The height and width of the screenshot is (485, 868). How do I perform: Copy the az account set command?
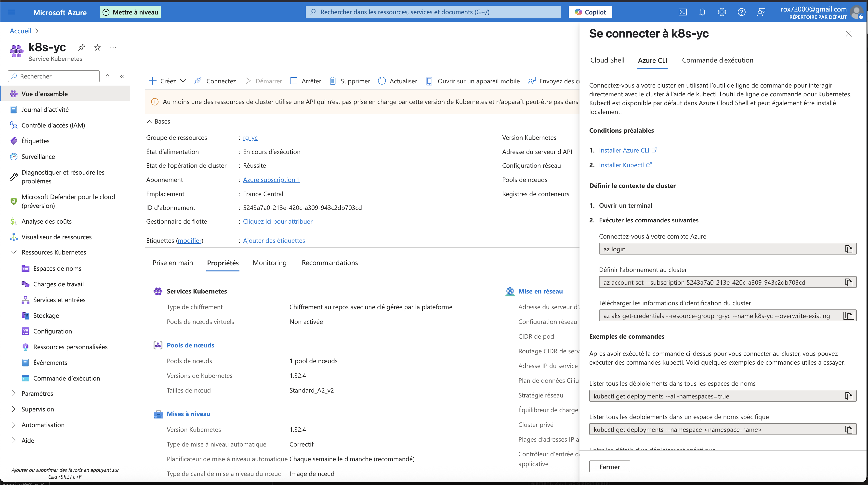tap(848, 282)
